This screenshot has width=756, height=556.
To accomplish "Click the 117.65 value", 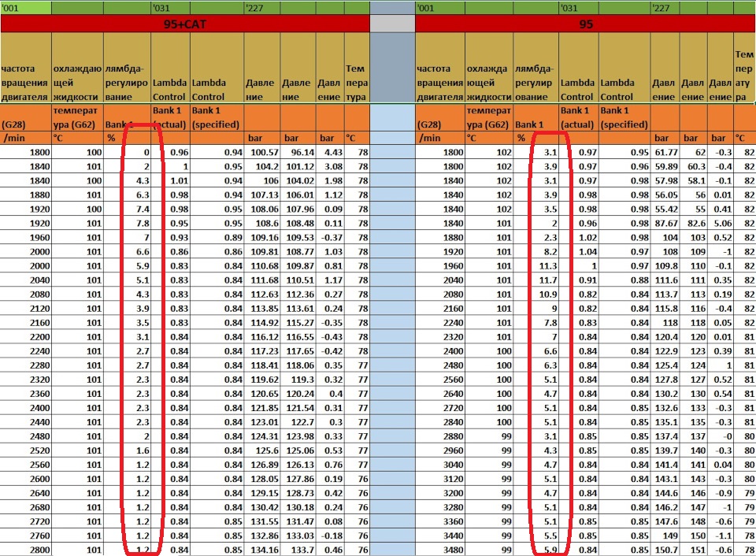I will pos(298,351).
